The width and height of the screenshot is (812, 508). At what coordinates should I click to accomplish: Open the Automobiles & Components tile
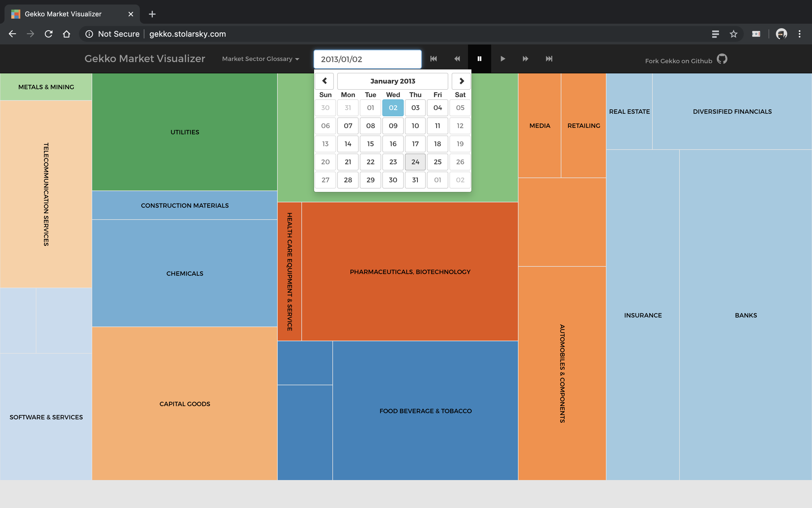click(562, 373)
